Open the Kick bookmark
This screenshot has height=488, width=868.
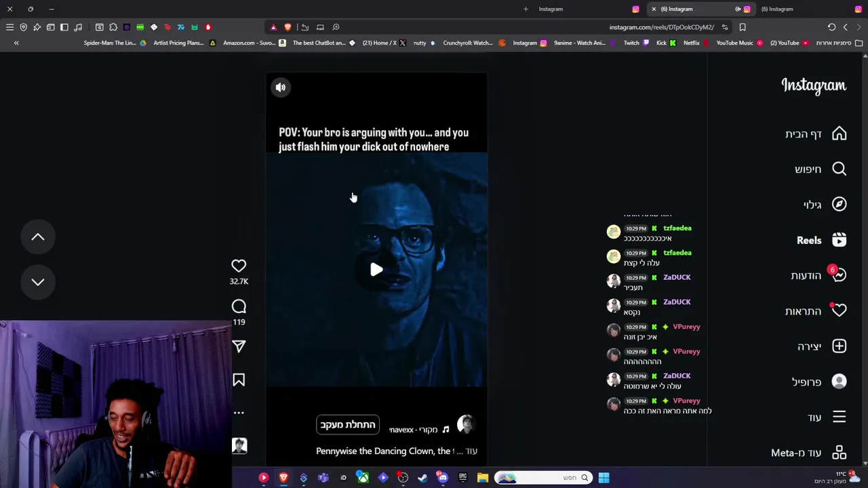click(666, 43)
